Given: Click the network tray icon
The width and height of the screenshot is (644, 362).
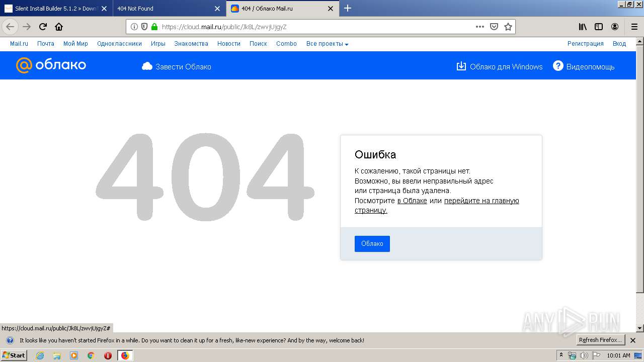Looking at the screenshot, I should (x=572, y=355).
